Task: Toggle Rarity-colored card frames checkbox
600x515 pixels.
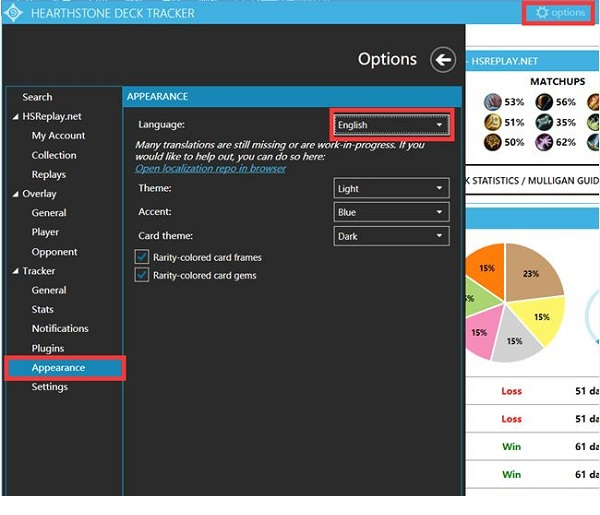Action: pyautogui.click(x=142, y=257)
